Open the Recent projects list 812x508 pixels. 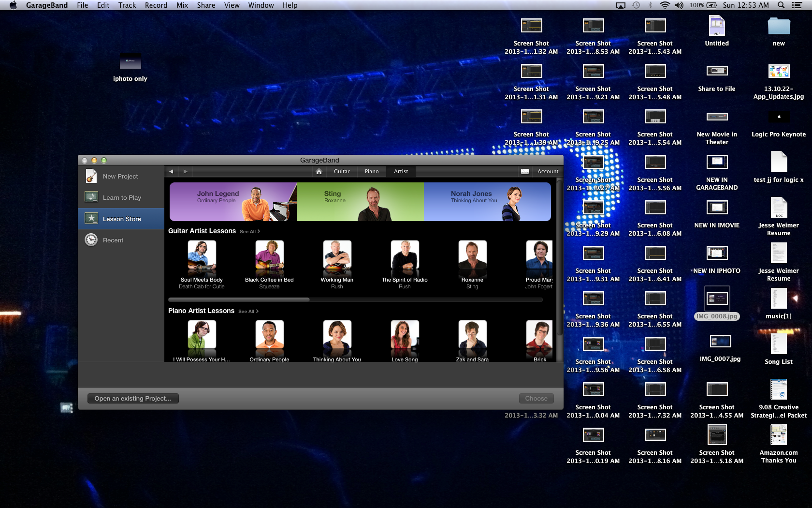coord(121,240)
